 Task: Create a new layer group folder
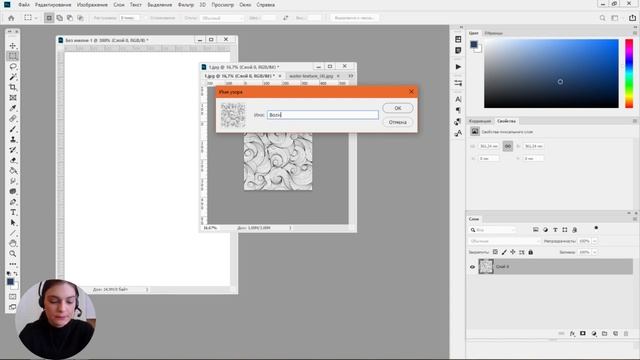(604, 333)
